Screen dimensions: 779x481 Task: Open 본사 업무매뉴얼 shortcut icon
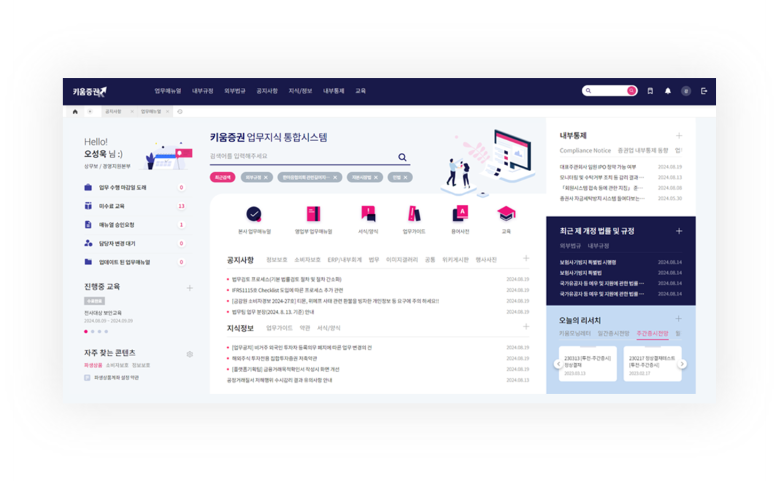click(x=254, y=214)
